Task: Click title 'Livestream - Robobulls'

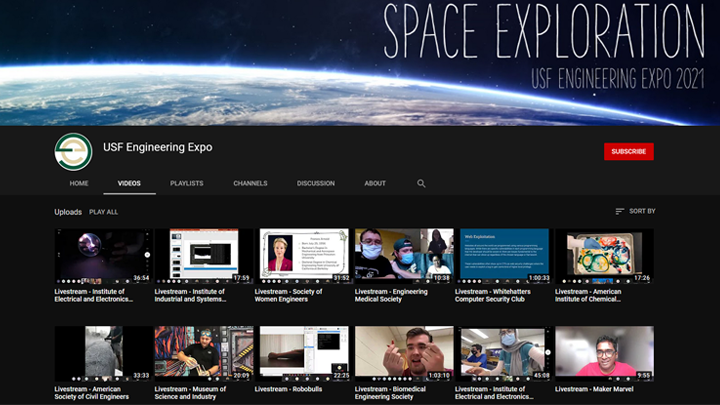Action: point(288,389)
